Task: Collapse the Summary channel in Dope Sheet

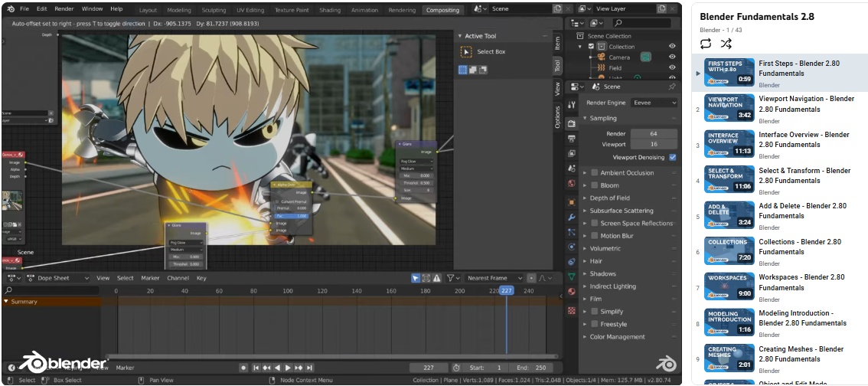Action: coord(6,302)
